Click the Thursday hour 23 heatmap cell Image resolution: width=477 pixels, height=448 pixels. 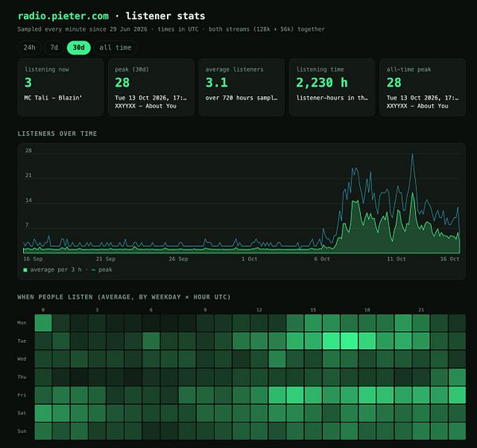pyautogui.click(x=457, y=377)
